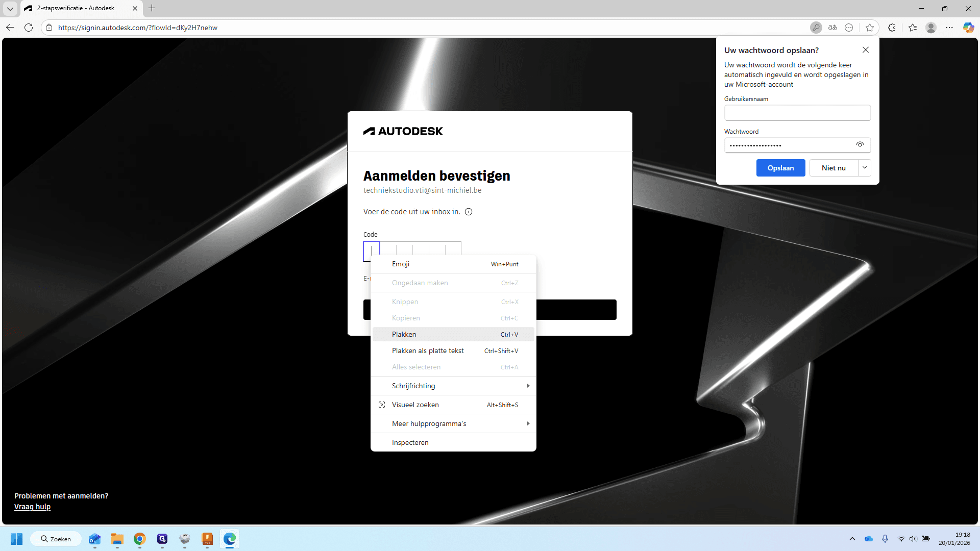
Task: Expand the Meer hulpprogramma's submenu
Action: pos(453,423)
